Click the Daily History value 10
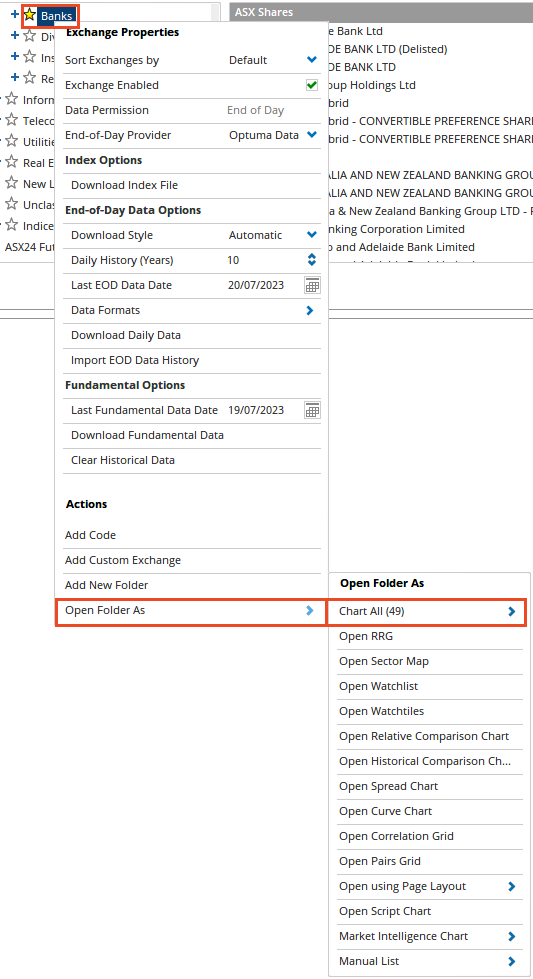This screenshot has width=533, height=979. 233,260
